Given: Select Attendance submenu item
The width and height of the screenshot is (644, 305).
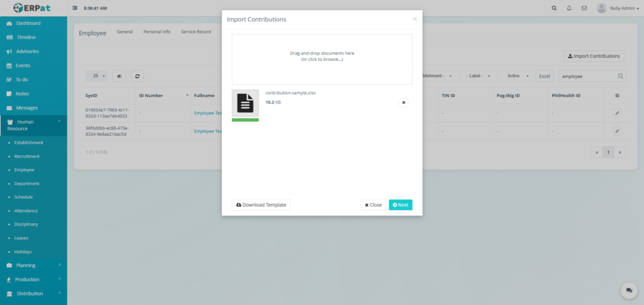Looking at the screenshot, I should tap(26, 211).
